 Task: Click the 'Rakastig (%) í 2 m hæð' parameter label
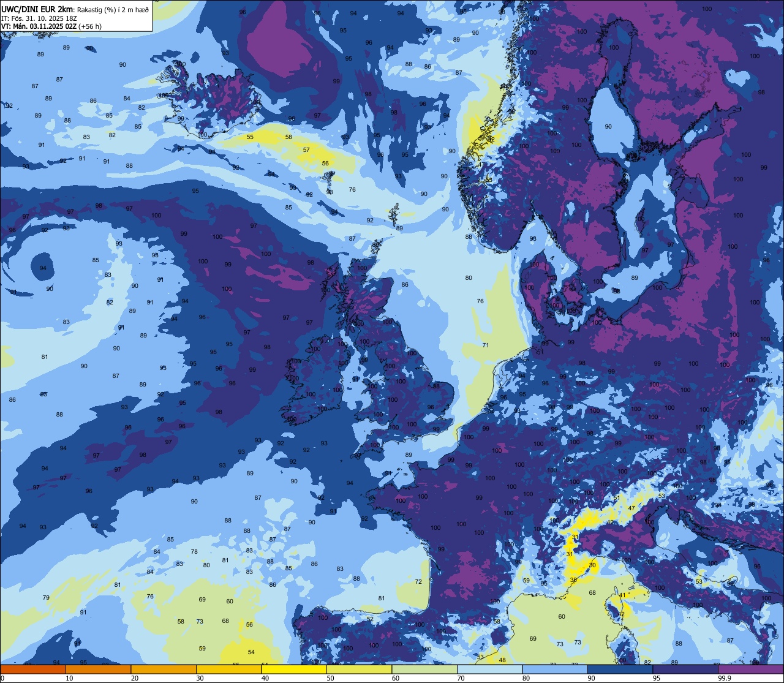pyautogui.click(x=112, y=10)
